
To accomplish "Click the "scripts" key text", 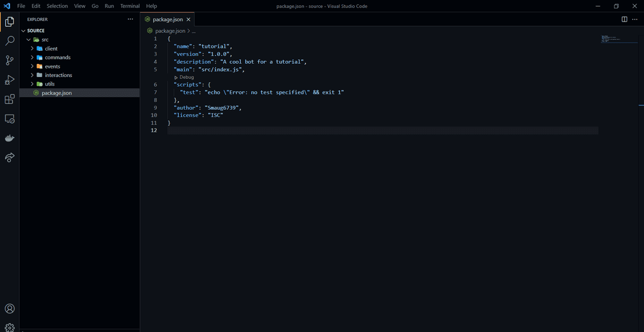I will click(188, 85).
